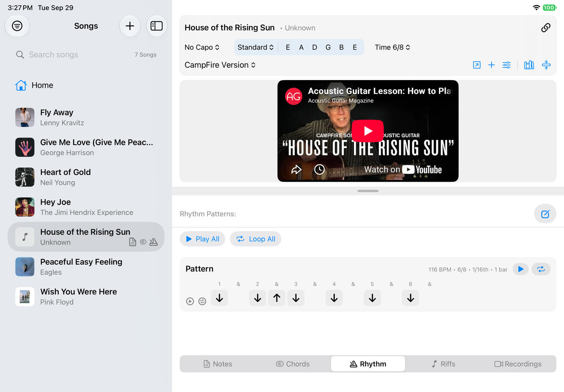Image resolution: width=564 pixels, height=392 pixels.
Task: Open Heart of Gold by Neil Young
Action: (86, 177)
